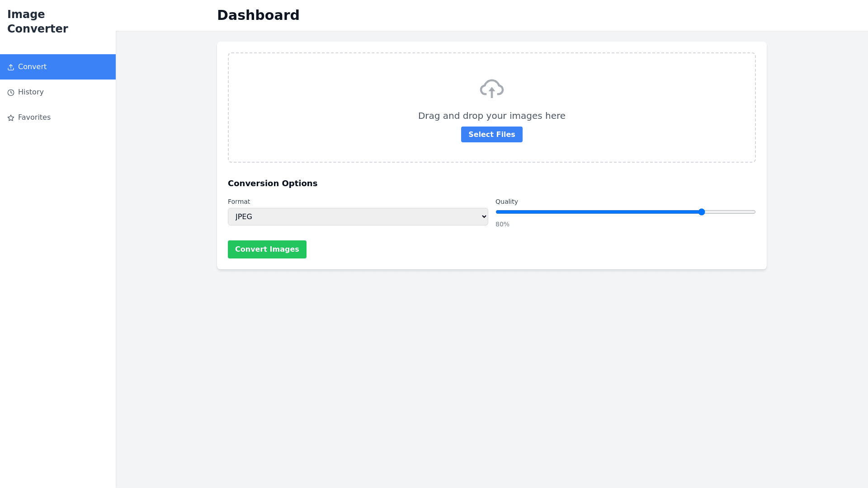The height and width of the screenshot is (488, 868).
Task: Click the green Convert Images button
Action: (267, 249)
